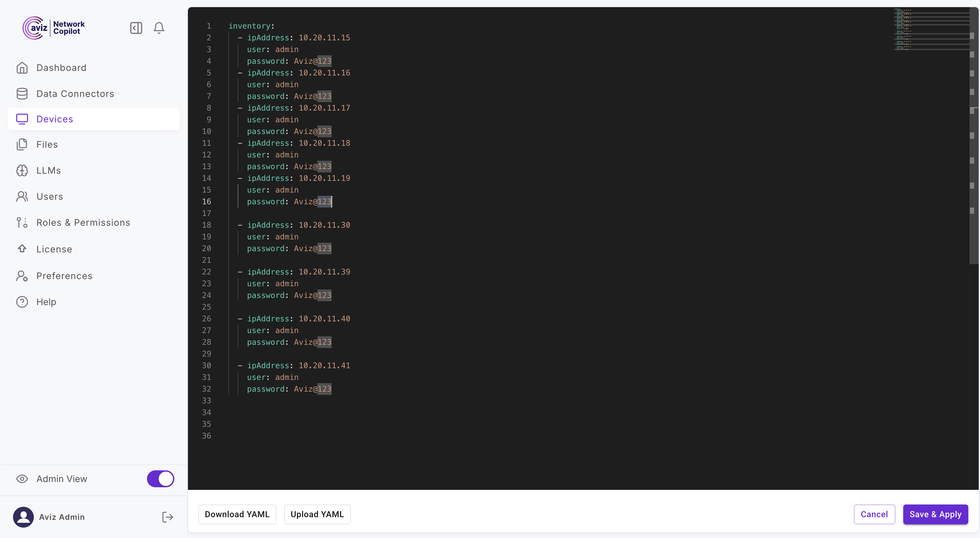Open Roles & Permissions page
The height and width of the screenshot is (538, 980).
(83, 222)
